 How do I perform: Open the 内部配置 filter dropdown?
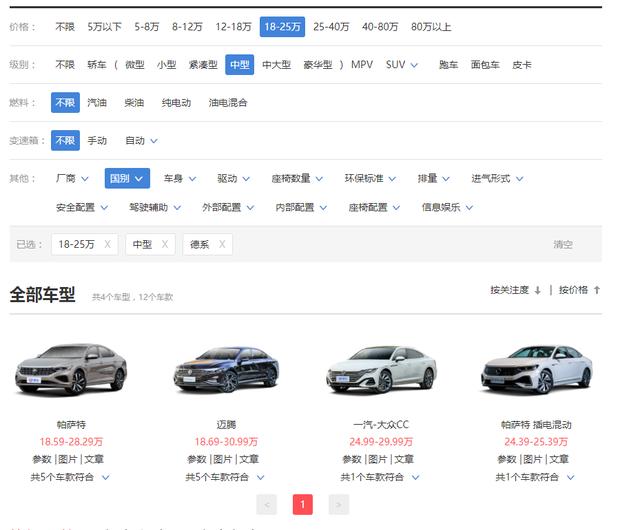click(301, 207)
